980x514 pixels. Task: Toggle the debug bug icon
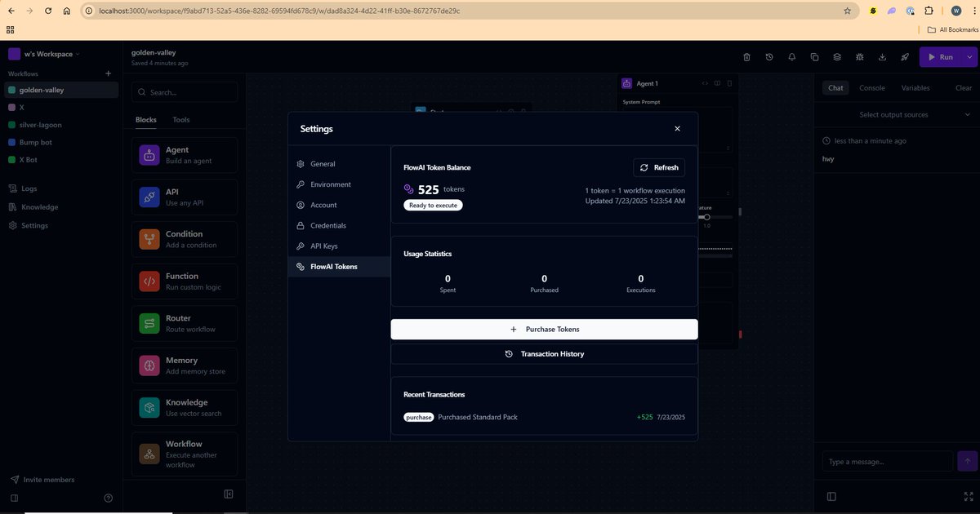coord(860,57)
